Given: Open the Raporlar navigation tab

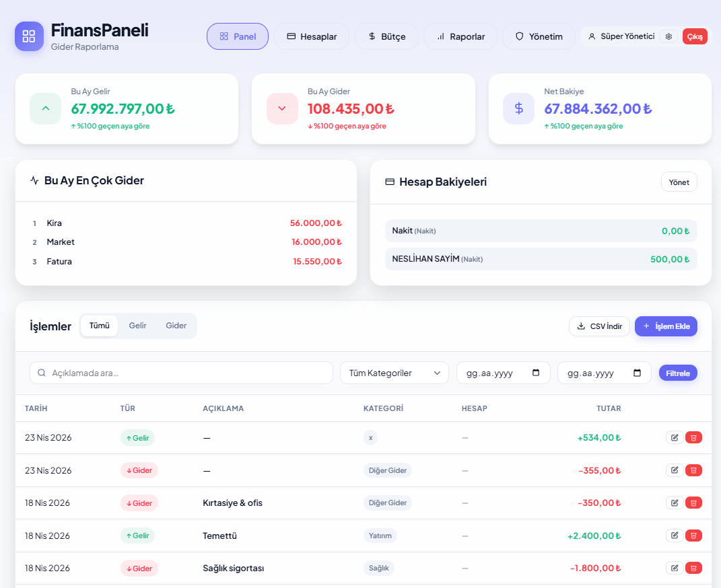Looking at the screenshot, I should (460, 36).
